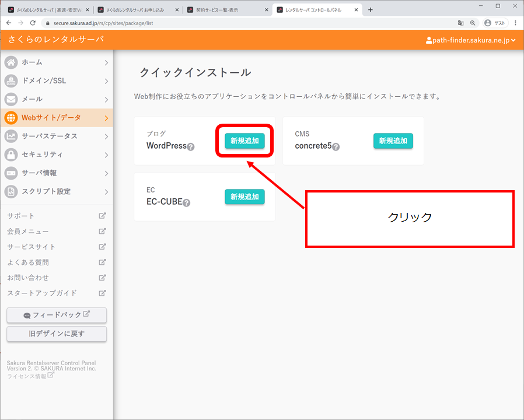Click the mail envelope icon in the sidebar
The height and width of the screenshot is (420, 524).
pos(11,99)
